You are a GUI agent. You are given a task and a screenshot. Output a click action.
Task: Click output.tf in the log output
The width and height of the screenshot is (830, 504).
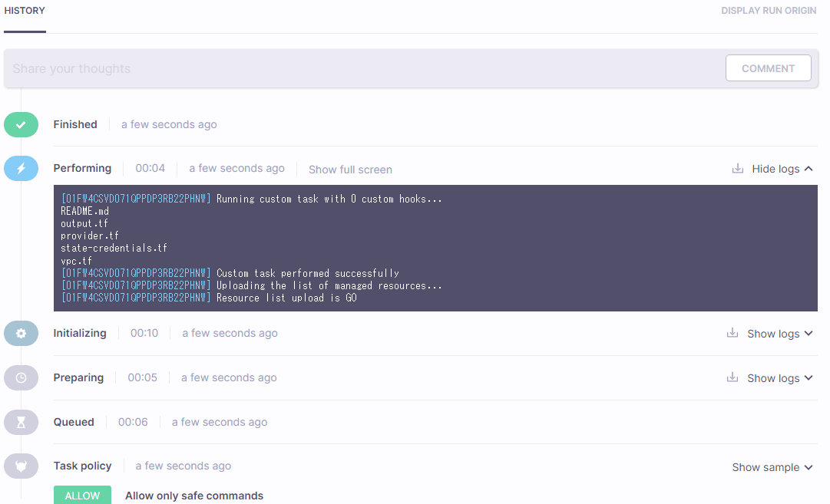84,223
